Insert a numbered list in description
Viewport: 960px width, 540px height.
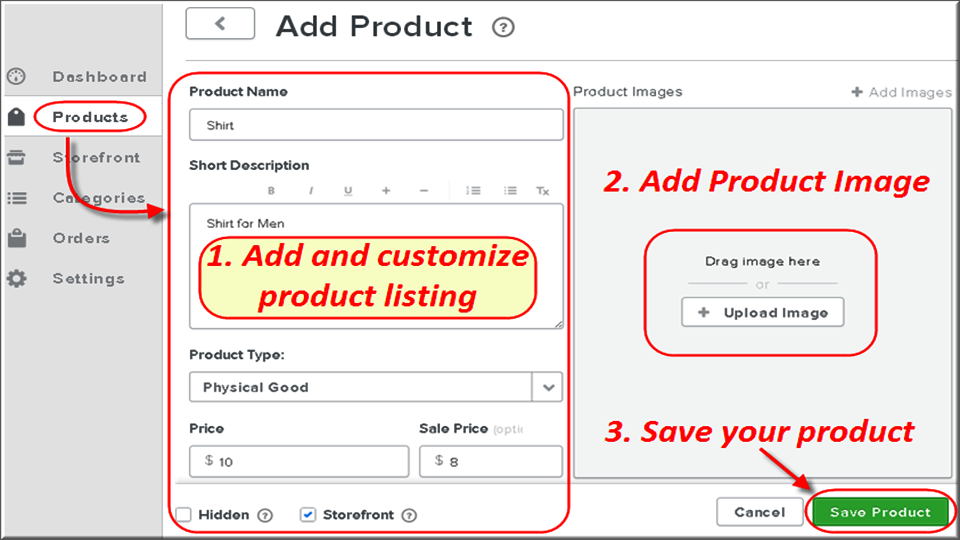click(x=475, y=190)
